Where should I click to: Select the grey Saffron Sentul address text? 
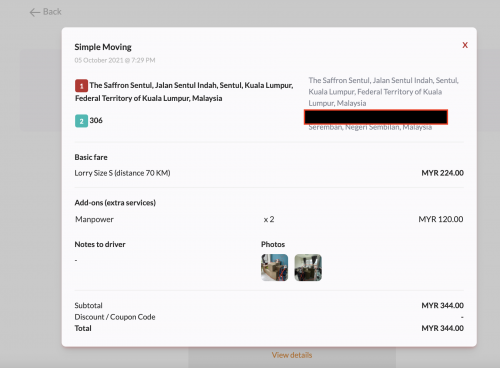tap(383, 92)
